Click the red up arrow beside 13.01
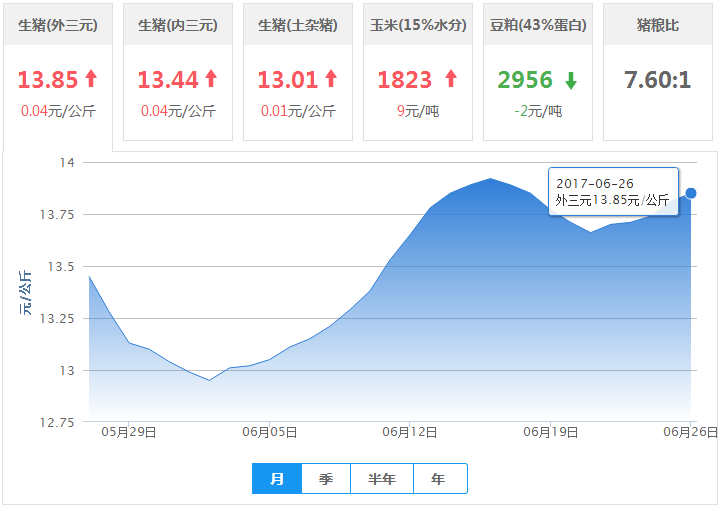Image resolution: width=721 pixels, height=509 pixels. coord(331,80)
